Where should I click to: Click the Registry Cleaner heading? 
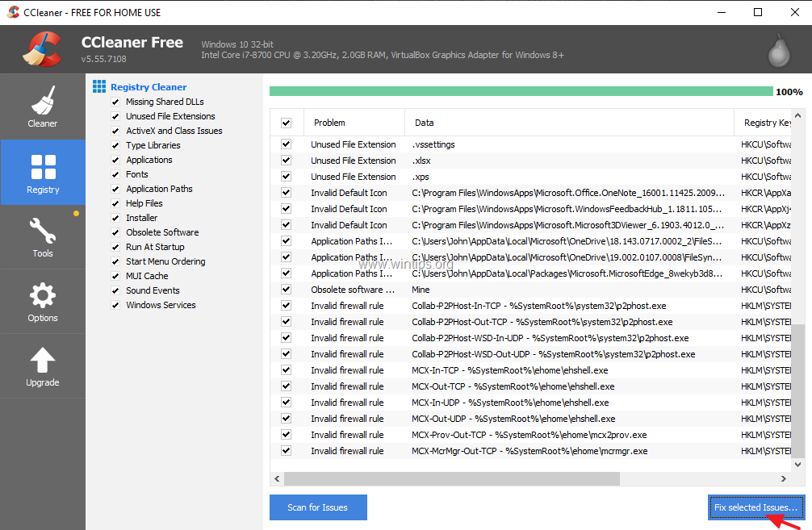pyautogui.click(x=149, y=87)
